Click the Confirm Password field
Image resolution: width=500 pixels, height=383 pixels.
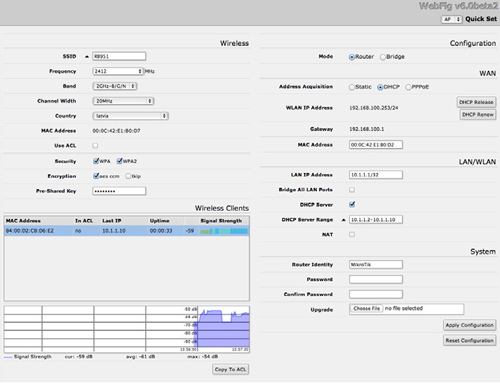[x=376, y=294]
